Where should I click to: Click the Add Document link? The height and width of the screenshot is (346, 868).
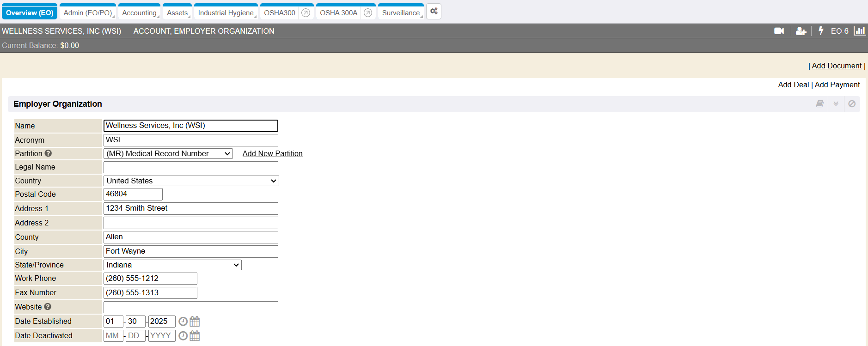[837, 66]
